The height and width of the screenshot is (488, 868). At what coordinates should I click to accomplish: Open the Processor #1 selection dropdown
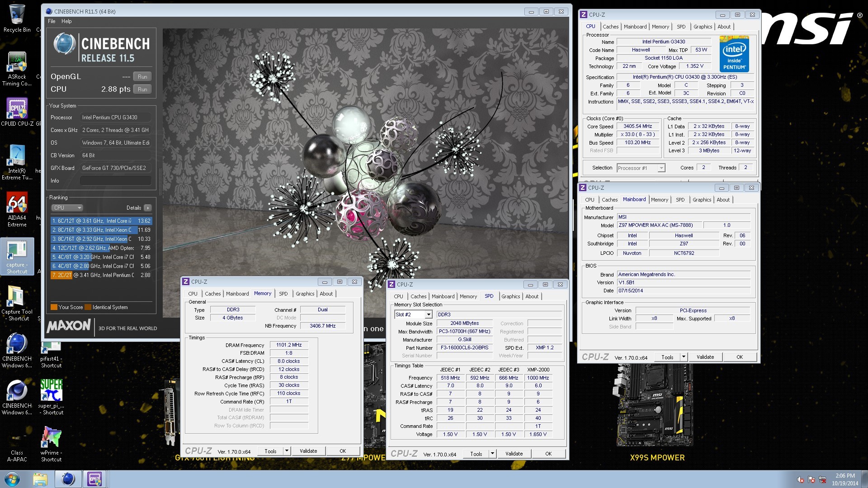coord(641,168)
